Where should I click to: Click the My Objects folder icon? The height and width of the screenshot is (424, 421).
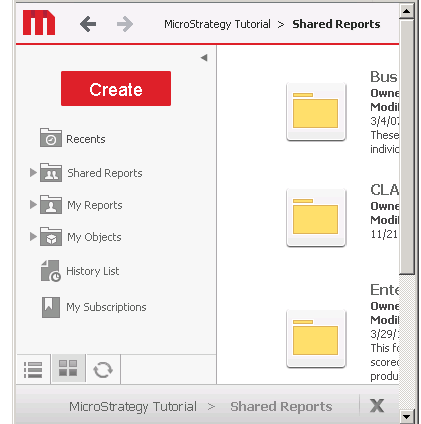coord(51,236)
